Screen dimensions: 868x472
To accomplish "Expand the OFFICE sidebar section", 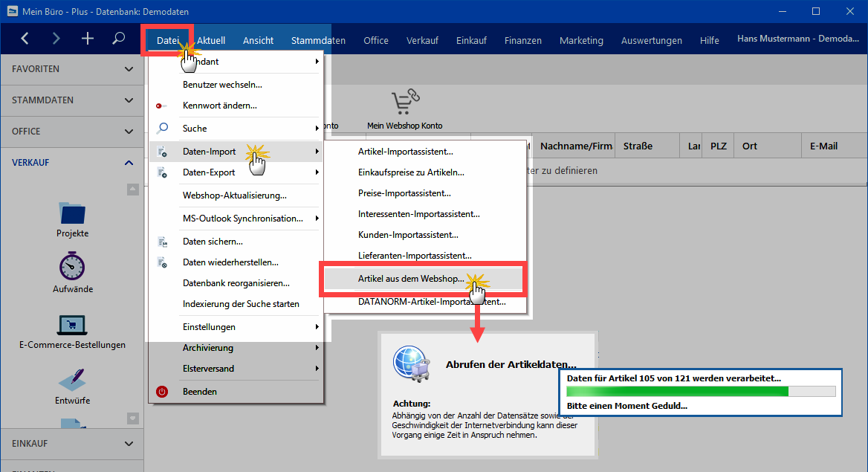I will pyautogui.click(x=72, y=132).
